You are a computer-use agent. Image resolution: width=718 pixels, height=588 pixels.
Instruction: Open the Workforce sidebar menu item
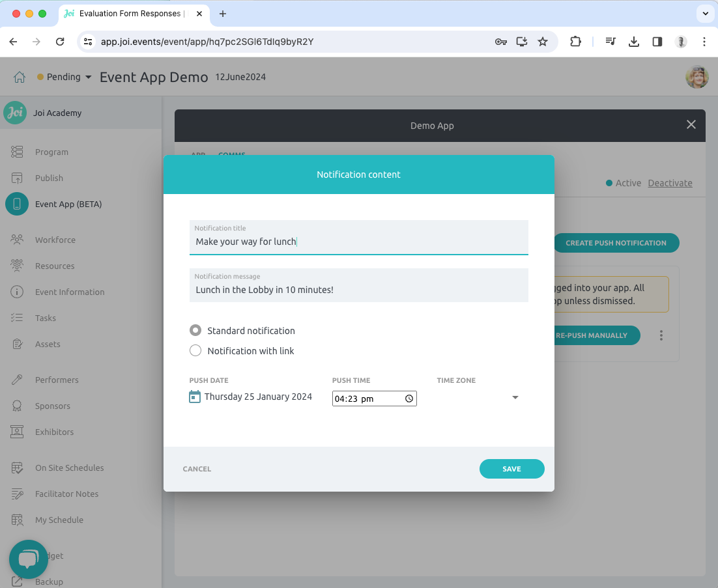pyautogui.click(x=55, y=240)
